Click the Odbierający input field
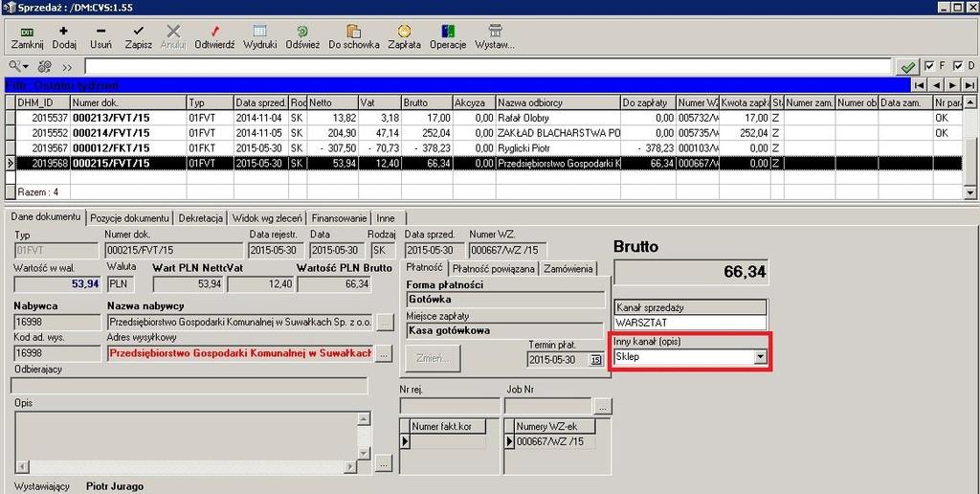Screen dimensions: 980x494 190,385
